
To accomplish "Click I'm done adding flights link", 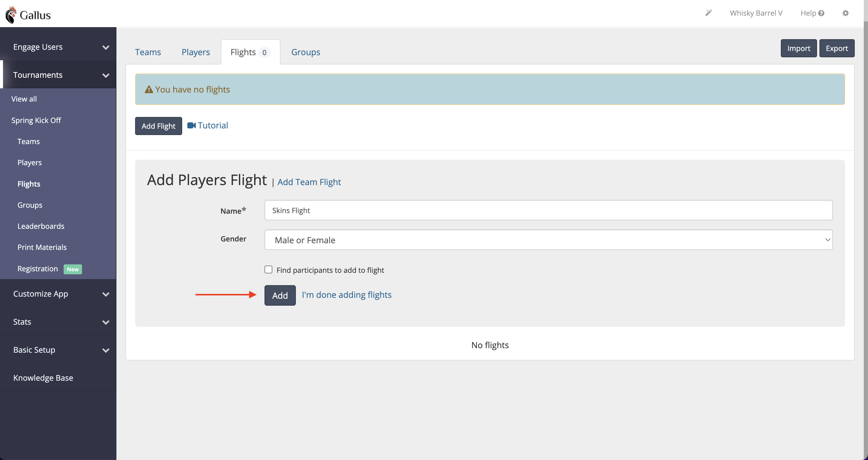I will 347,295.
